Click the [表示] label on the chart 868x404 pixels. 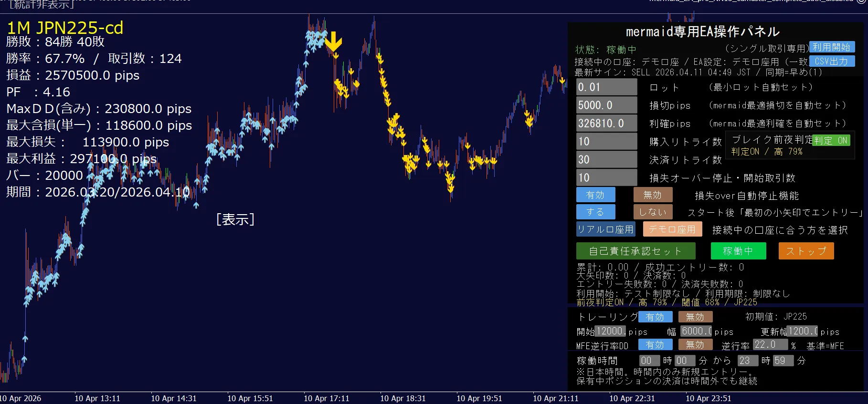click(x=235, y=219)
